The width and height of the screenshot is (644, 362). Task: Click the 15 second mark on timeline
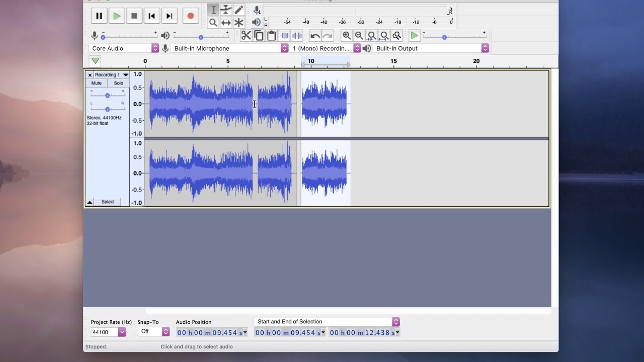(x=393, y=61)
